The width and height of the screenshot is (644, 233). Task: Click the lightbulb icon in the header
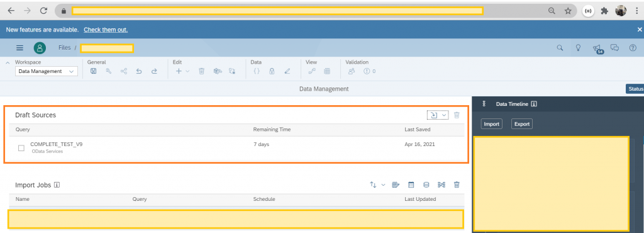pyautogui.click(x=579, y=48)
